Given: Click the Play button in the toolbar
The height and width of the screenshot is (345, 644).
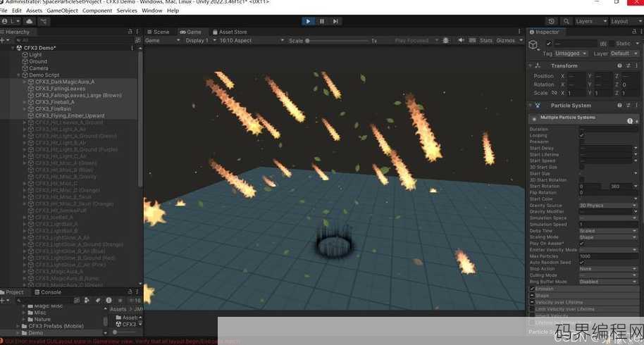Looking at the screenshot, I should [x=308, y=21].
